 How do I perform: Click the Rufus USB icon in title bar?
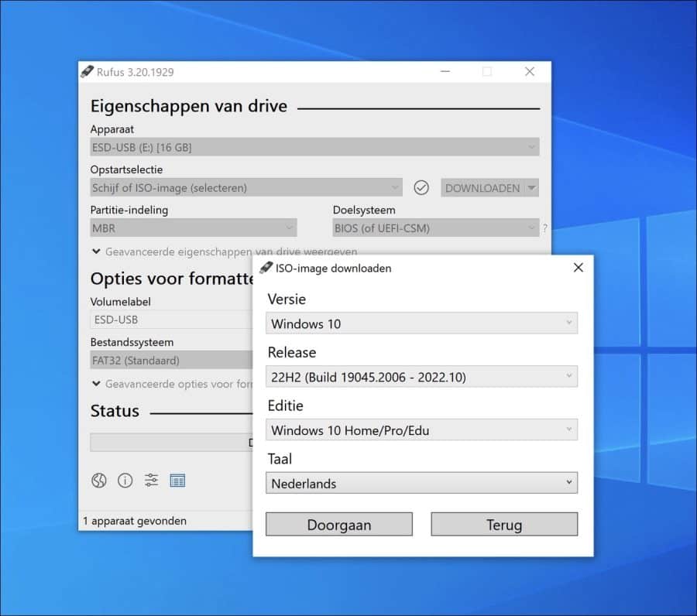tap(87, 71)
